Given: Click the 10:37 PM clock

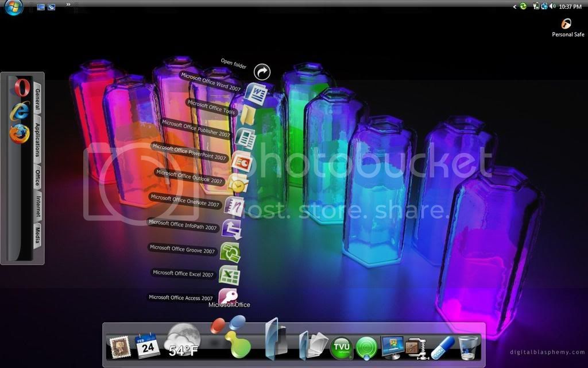Looking at the screenshot, I should (570, 7).
